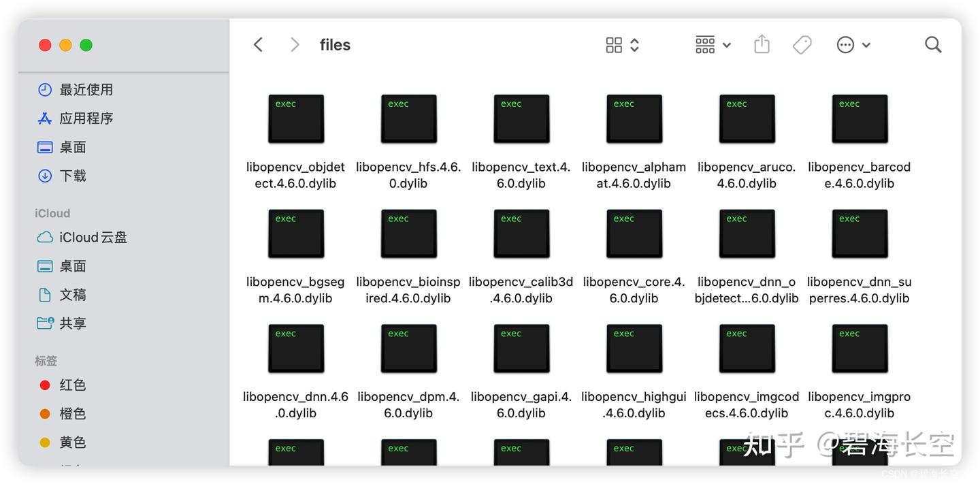Click the 红色 tag color dot
Screen dimensions: 980x484
(x=45, y=385)
